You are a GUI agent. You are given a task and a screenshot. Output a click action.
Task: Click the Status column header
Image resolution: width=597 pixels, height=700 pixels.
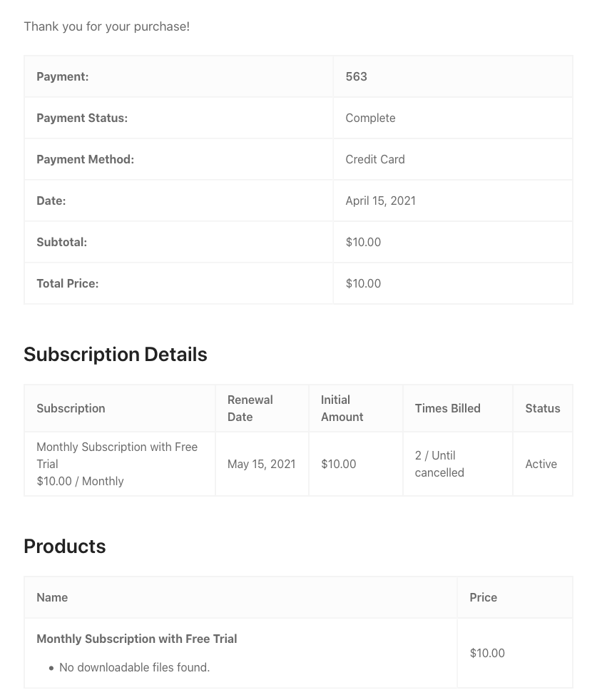(542, 408)
